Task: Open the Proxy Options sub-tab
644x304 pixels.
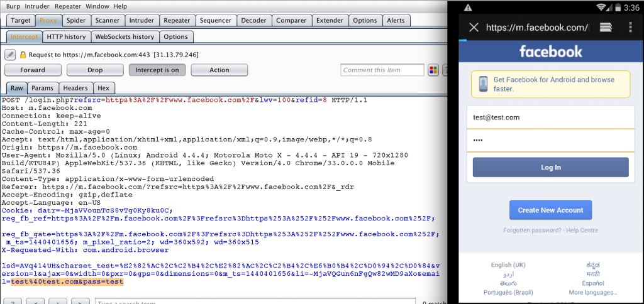Action: click(x=176, y=36)
